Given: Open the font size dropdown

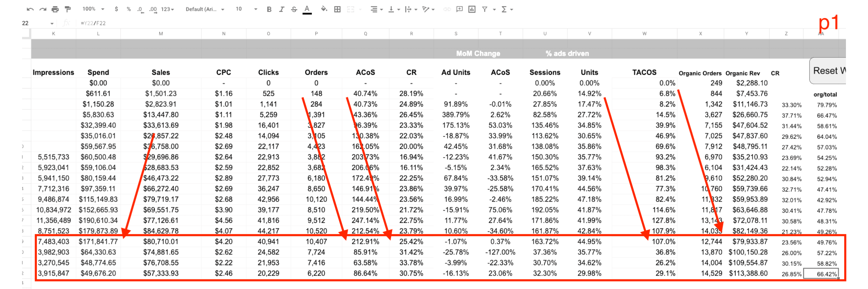Looking at the screenshot, I should (x=246, y=9).
